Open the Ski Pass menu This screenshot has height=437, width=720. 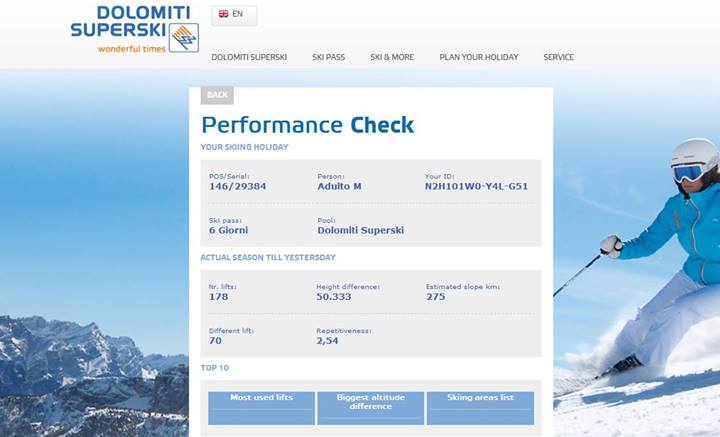tap(328, 57)
